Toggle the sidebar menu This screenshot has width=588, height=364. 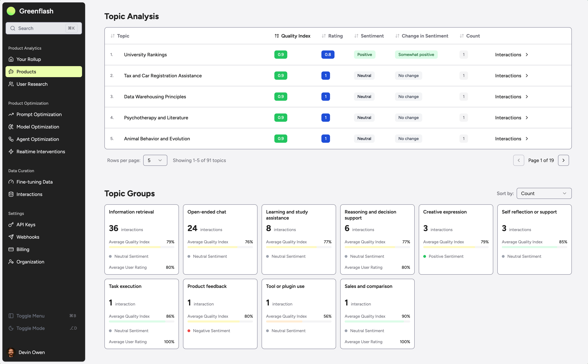coord(43,316)
